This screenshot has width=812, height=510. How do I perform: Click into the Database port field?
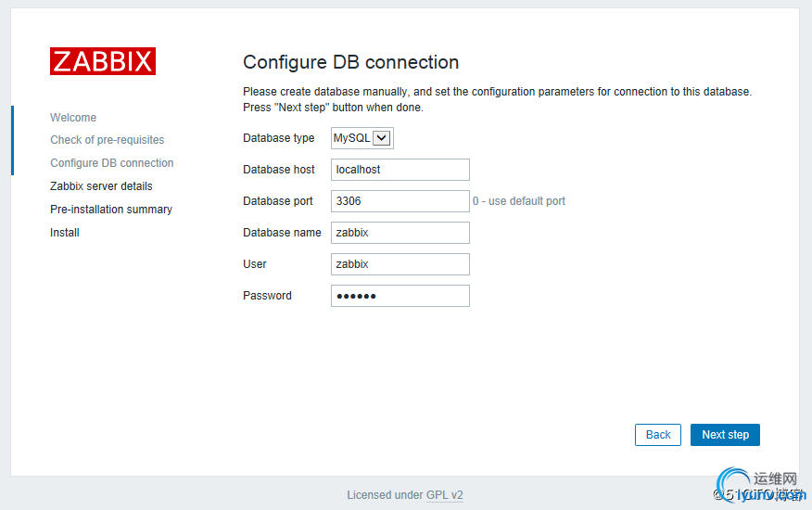pos(400,201)
